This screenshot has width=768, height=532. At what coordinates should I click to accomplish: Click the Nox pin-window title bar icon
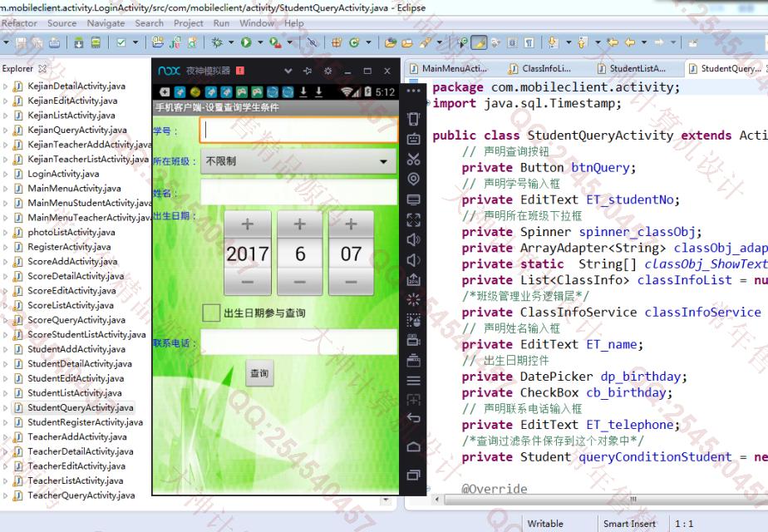pyautogui.click(x=307, y=71)
